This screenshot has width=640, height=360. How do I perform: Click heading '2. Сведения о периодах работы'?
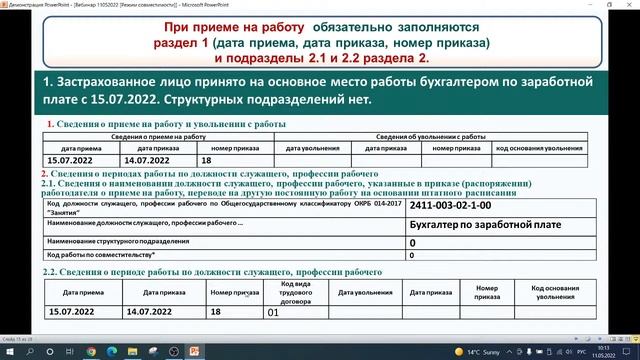(209, 174)
